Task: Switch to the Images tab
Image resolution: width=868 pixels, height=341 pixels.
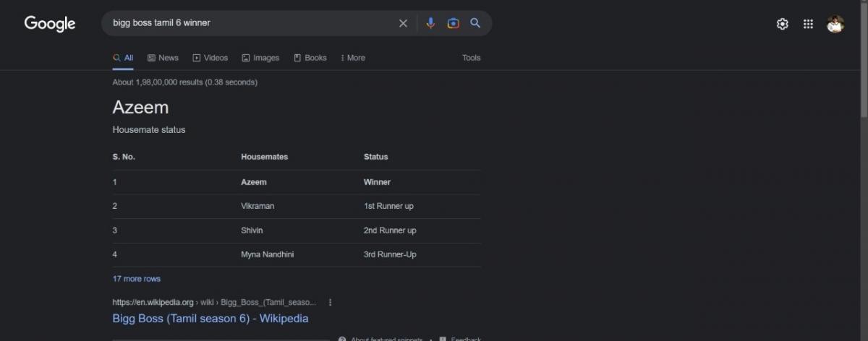Action: [260, 58]
